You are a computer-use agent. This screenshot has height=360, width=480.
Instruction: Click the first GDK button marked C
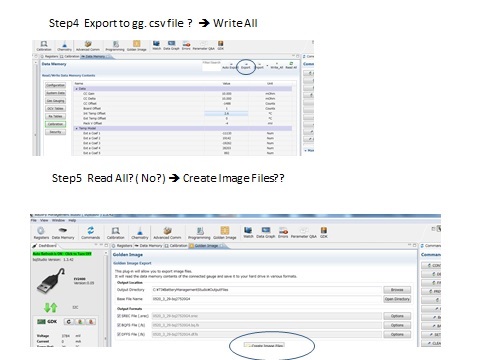(x=69, y=322)
